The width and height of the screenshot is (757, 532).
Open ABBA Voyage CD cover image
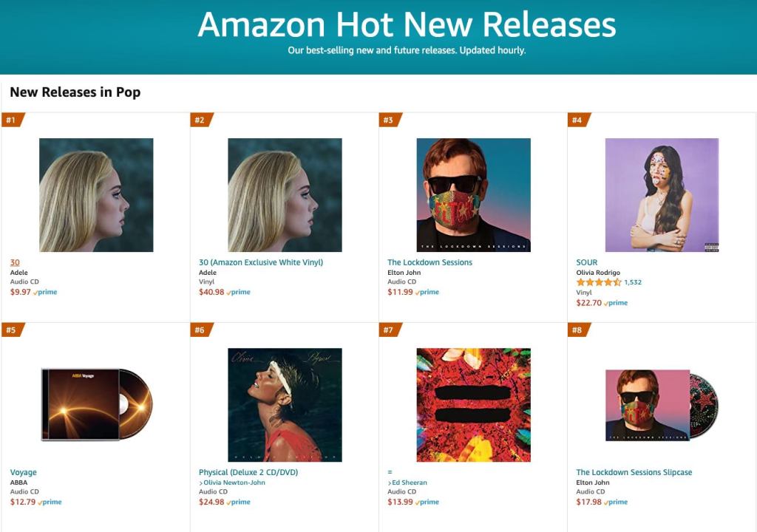96,404
